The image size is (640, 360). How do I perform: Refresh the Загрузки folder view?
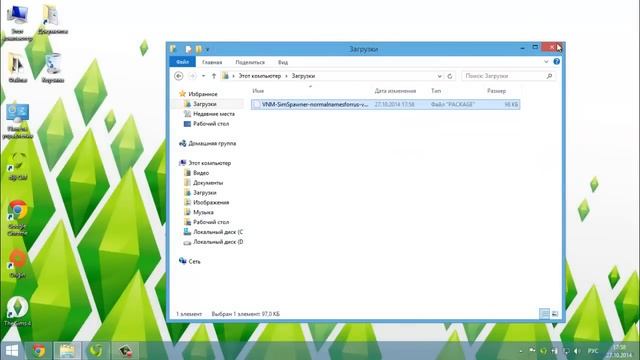point(449,76)
